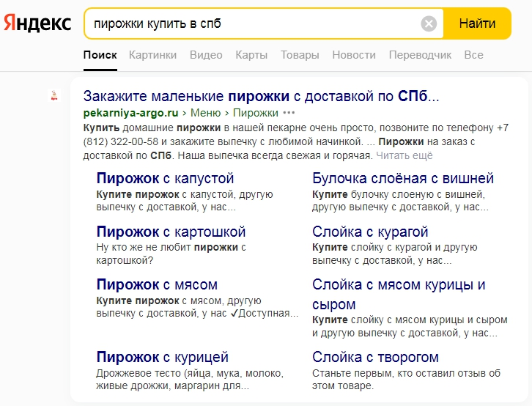Image resolution: width=532 pixels, height=406 pixels.
Task: Click the Найти search button
Action: point(477,23)
